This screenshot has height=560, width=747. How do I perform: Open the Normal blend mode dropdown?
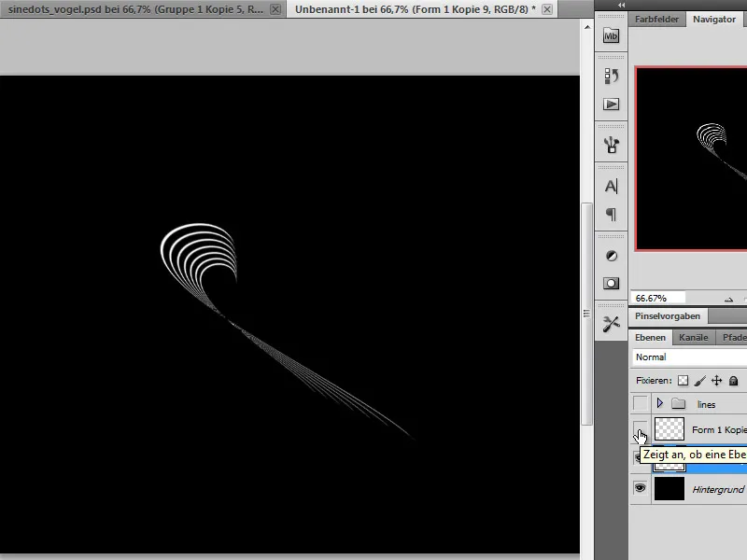point(689,357)
